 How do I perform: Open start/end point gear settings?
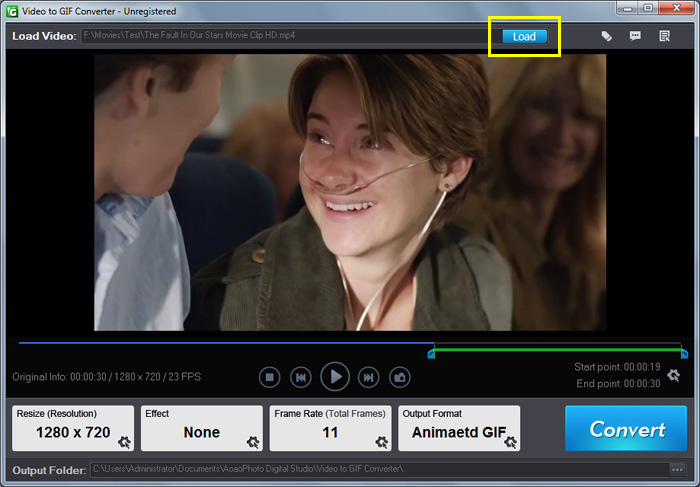673,375
